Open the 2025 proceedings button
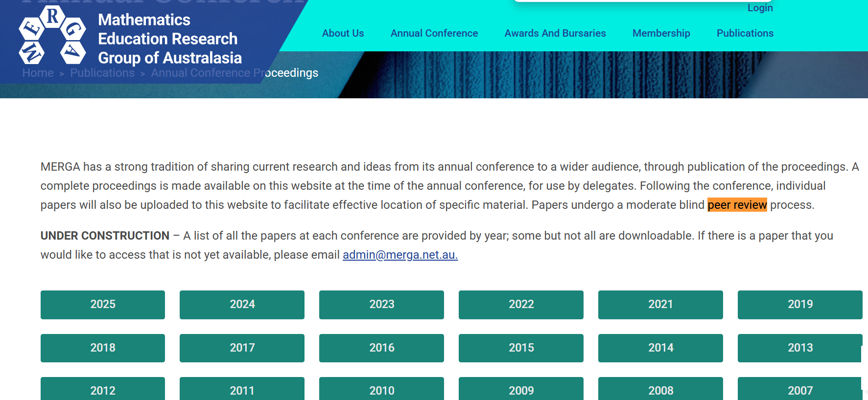The image size is (868, 400). 103,305
